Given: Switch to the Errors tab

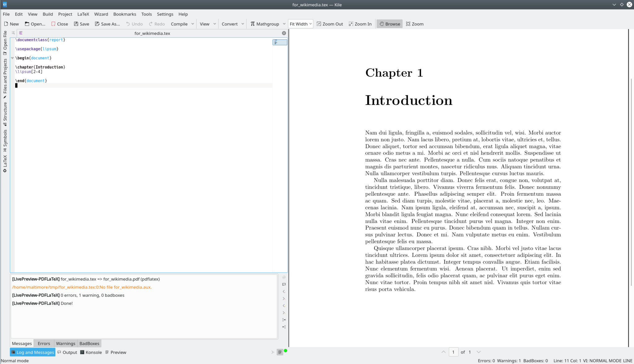Looking at the screenshot, I should coord(43,343).
